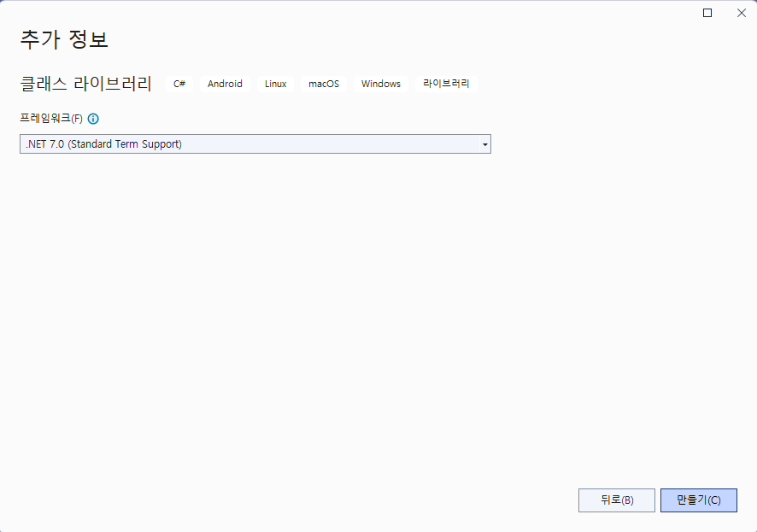Viewport: 757px width, 532px height.
Task: Click the framework info icon
Action: [92, 119]
